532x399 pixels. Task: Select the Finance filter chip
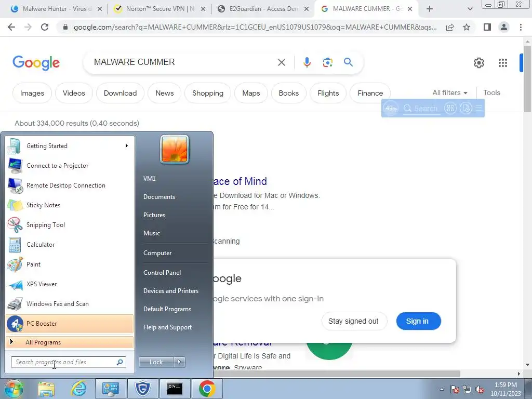(x=370, y=93)
